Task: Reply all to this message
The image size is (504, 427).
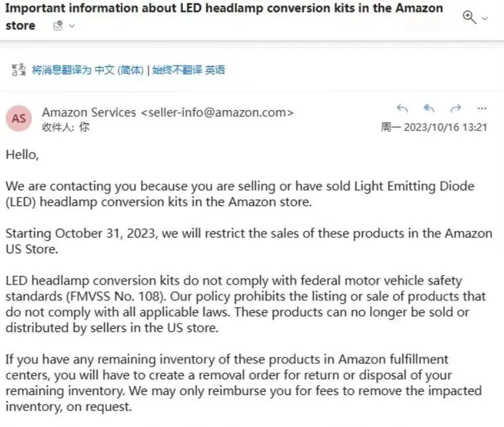Action: pyautogui.click(x=429, y=109)
